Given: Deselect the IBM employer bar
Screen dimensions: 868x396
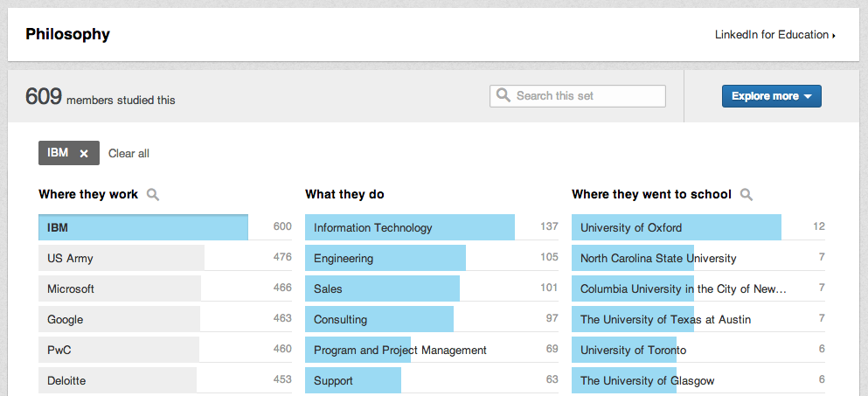Looking at the screenshot, I should coord(143,227).
